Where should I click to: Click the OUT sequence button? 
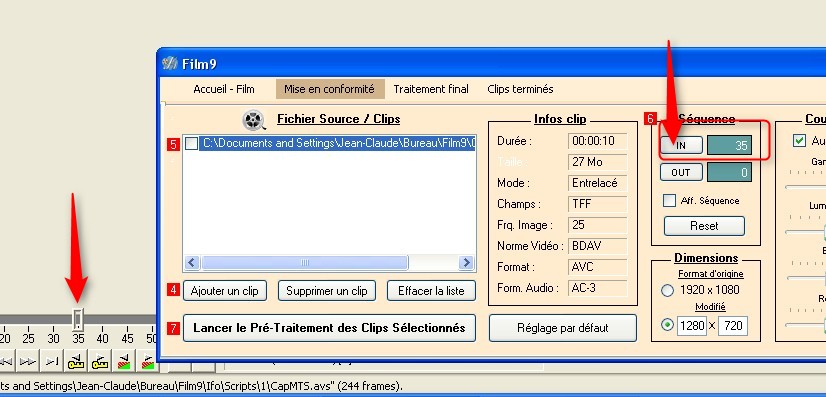point(682,172)
